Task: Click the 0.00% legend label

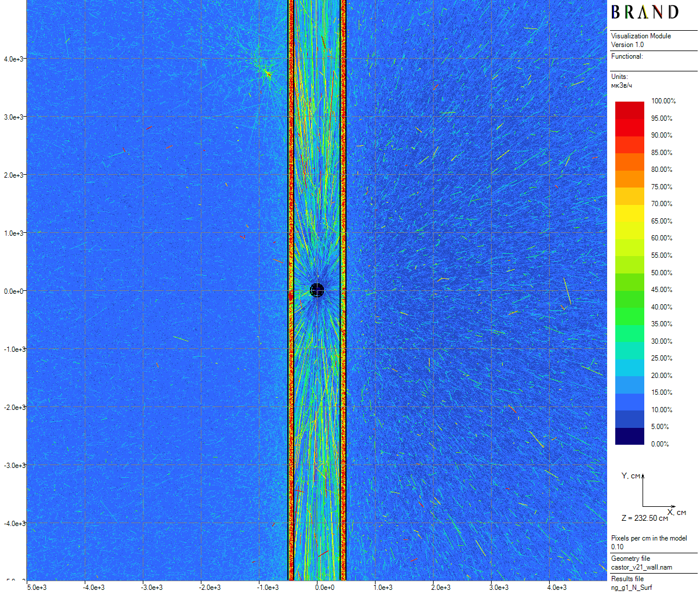Action: pyautogui.click(x=660, y=444)
